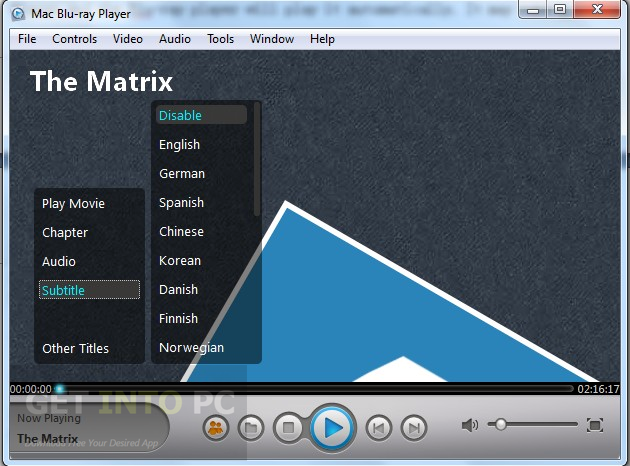
Task: Open the Help menu
Action: (322, 39)
